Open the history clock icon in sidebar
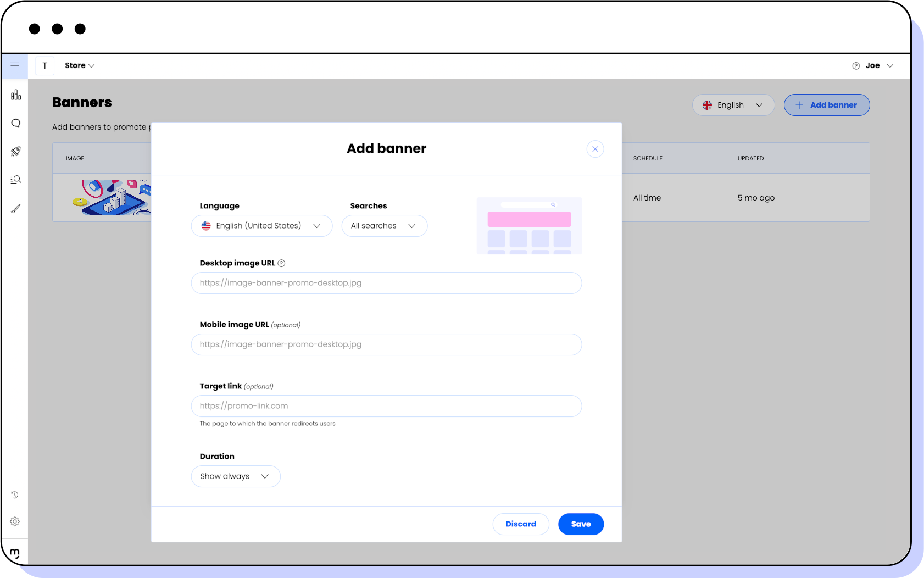The image size is (924, 578). (x=15, y=495)
